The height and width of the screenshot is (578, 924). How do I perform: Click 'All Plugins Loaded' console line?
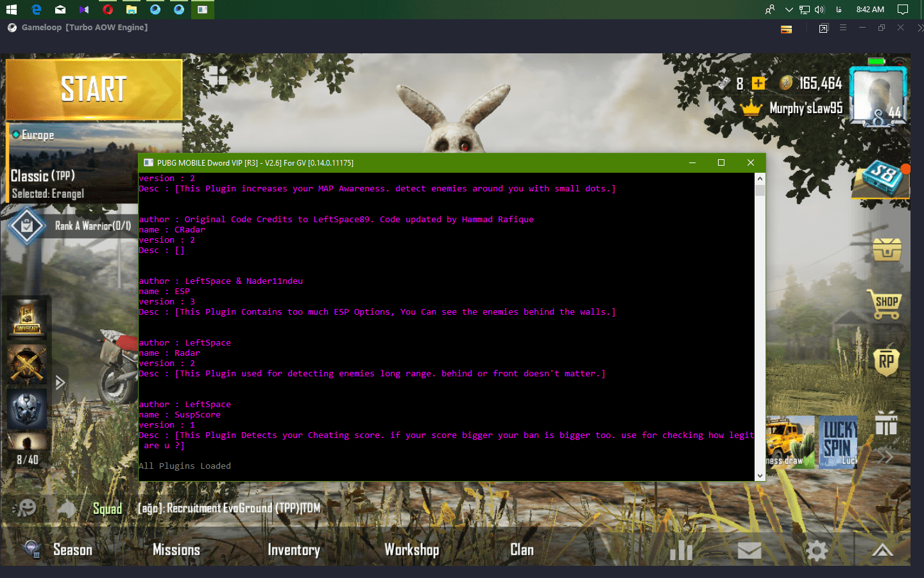click(x=185, y=466)
